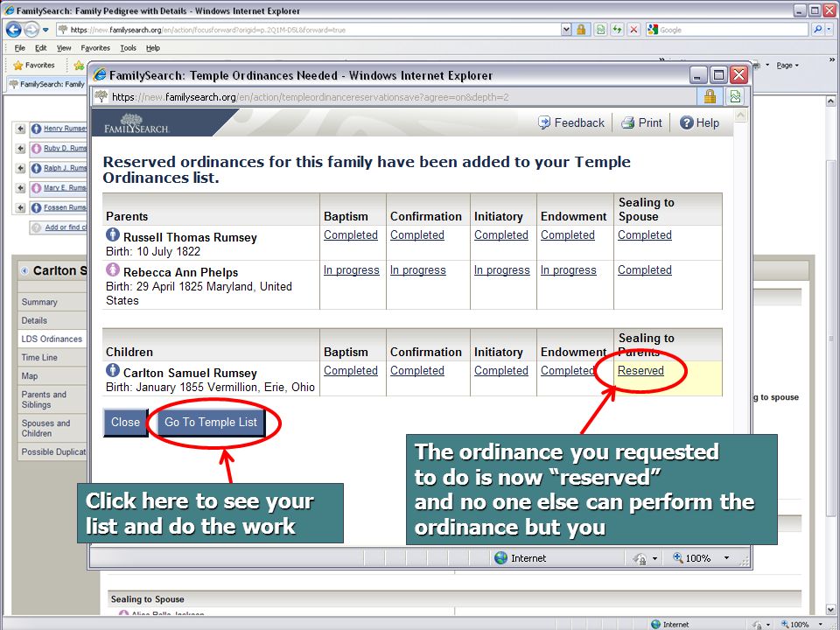840x630 pixels.
Task: Open the Tools menu
Action: point(128,47)
